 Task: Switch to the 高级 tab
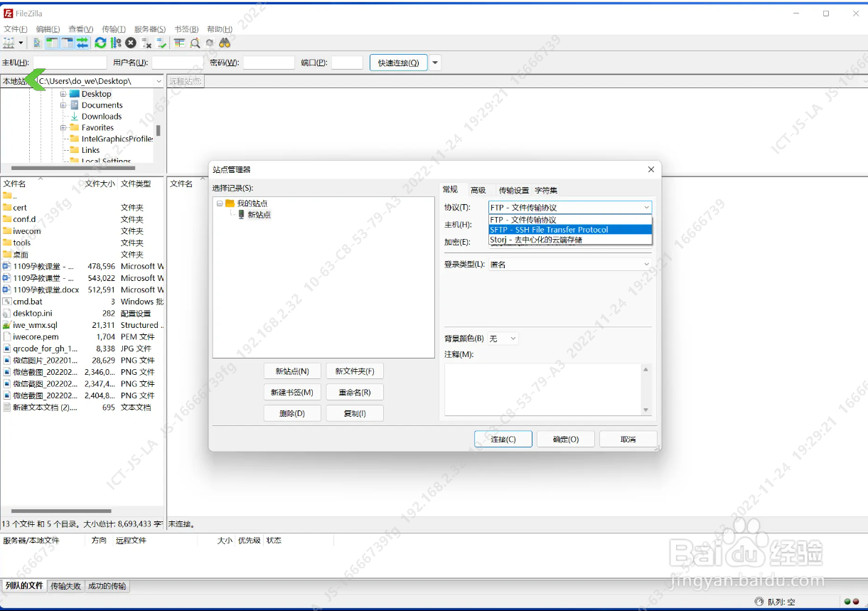point(478,190)
